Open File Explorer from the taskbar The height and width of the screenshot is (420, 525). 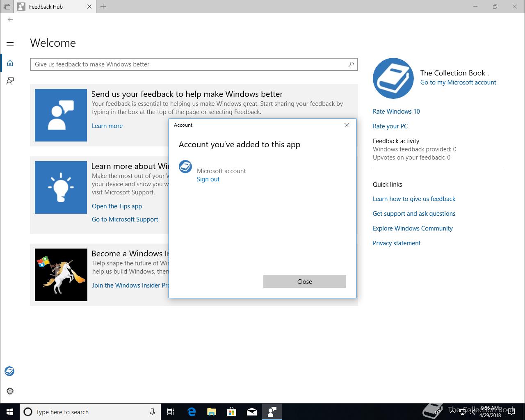[x=211, y=412]
